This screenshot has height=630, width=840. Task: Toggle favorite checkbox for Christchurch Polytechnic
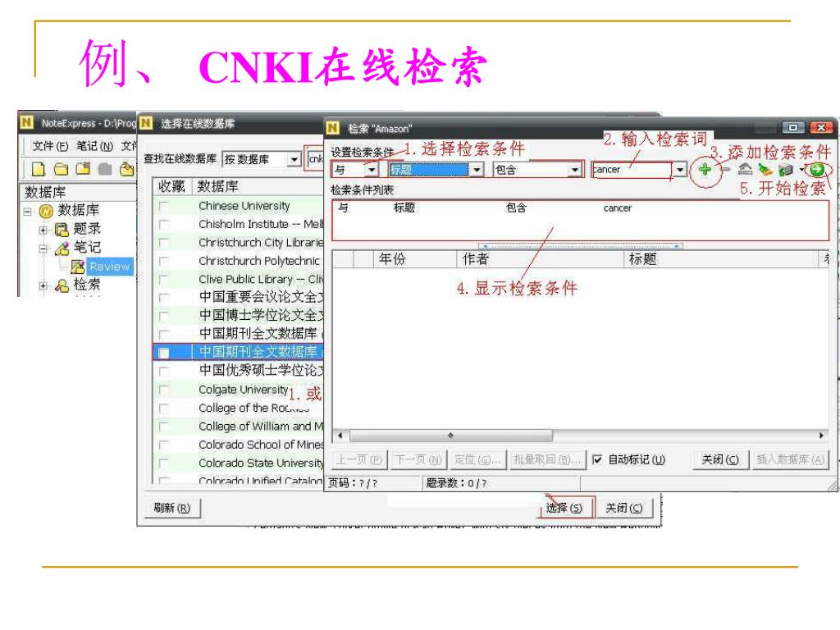pos(163,261)
